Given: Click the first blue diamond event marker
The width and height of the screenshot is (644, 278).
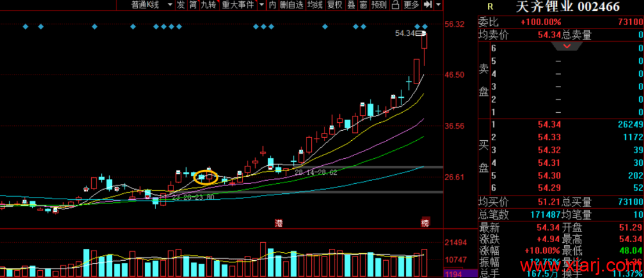Looking at the screenshot, I should (26, 27).
